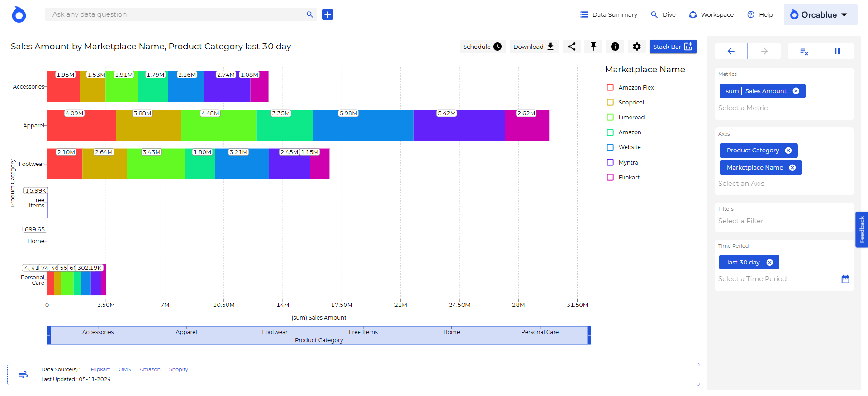Screen dimensions: 868x396
Task: Open Dive from the top menu
Action: point(663,14)
